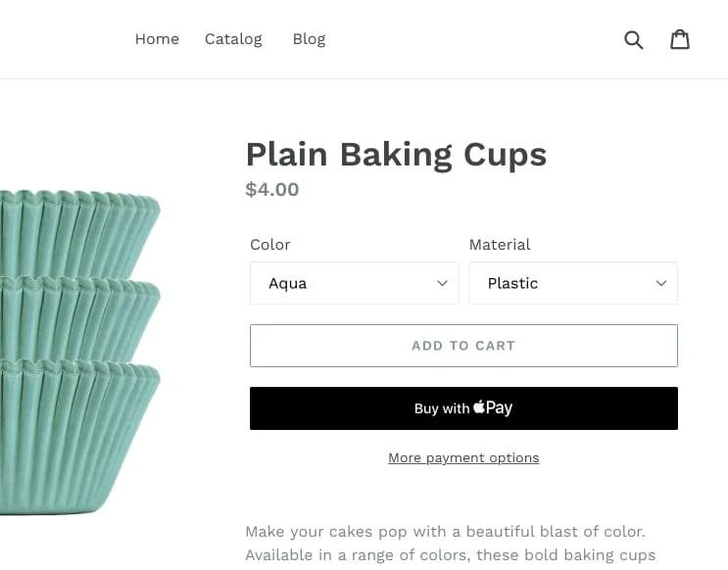The width and height of the screenshot is (728, 570).
Task: Open the Catalog menu item
Action: (233, 39)
